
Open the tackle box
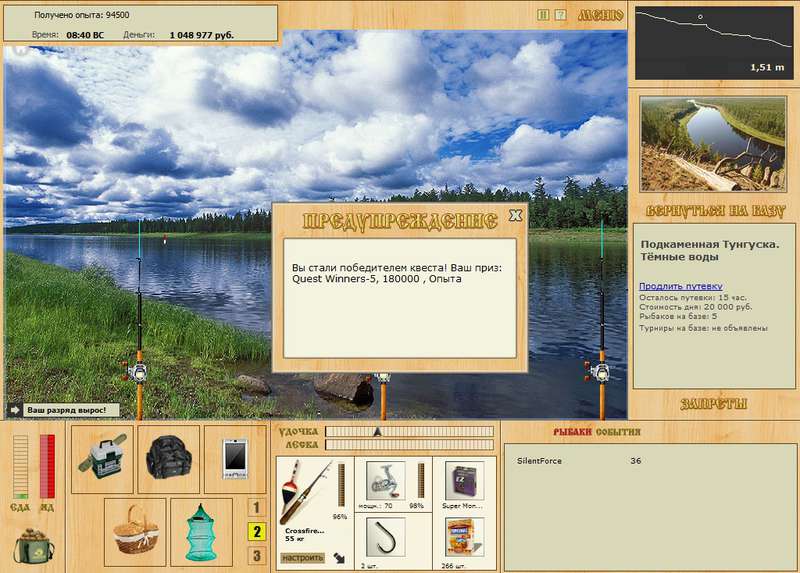coord(102,459)
